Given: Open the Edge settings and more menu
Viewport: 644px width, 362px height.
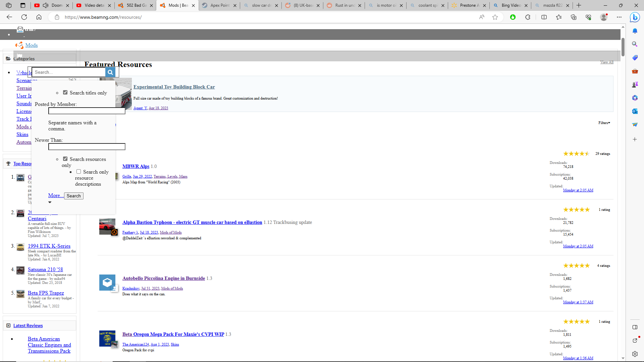Looking at the screenshot, I should (x=619, y=17).
